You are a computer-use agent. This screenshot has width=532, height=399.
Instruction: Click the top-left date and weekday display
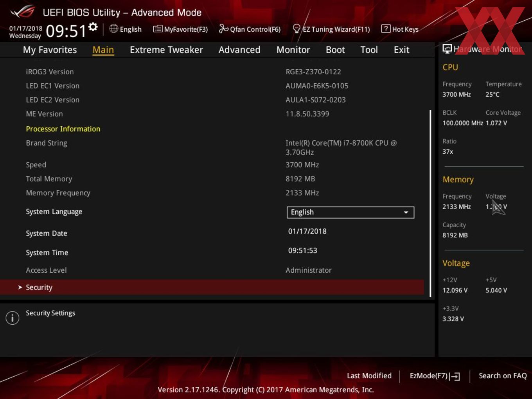click(x=25, y=32)
